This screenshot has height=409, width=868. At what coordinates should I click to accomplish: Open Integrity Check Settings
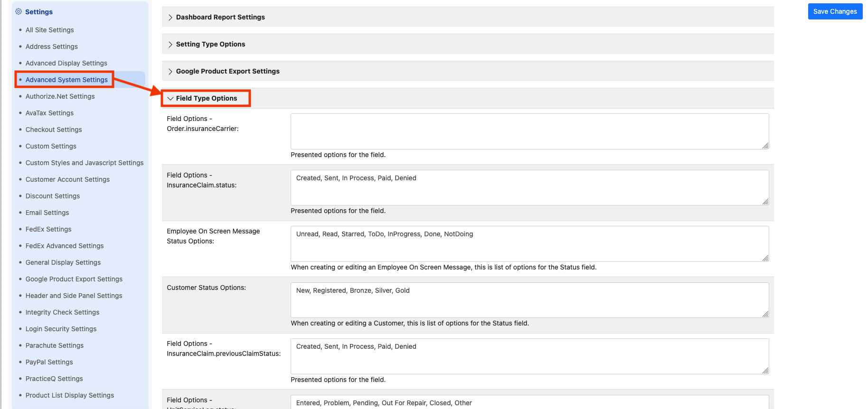[63, 312]
